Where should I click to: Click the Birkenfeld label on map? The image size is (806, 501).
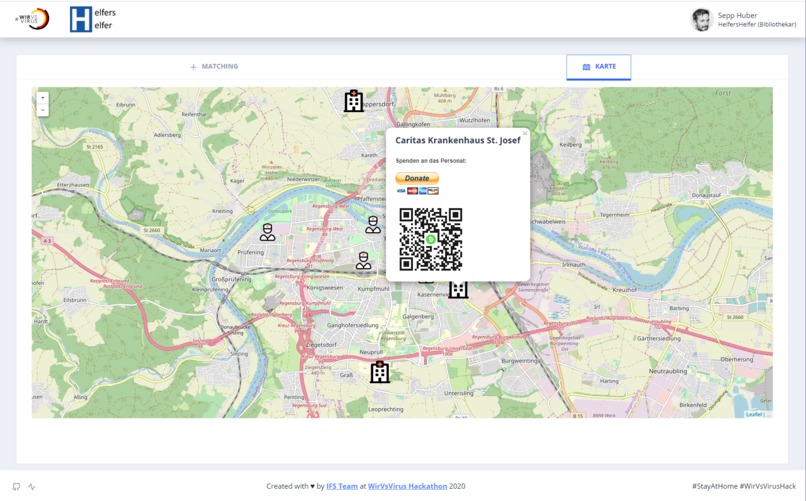[692, 405]
